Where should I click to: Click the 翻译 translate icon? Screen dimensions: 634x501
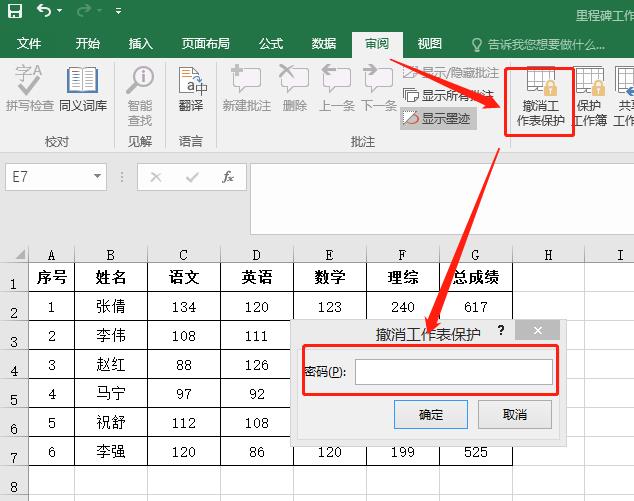tap(192, 88)
